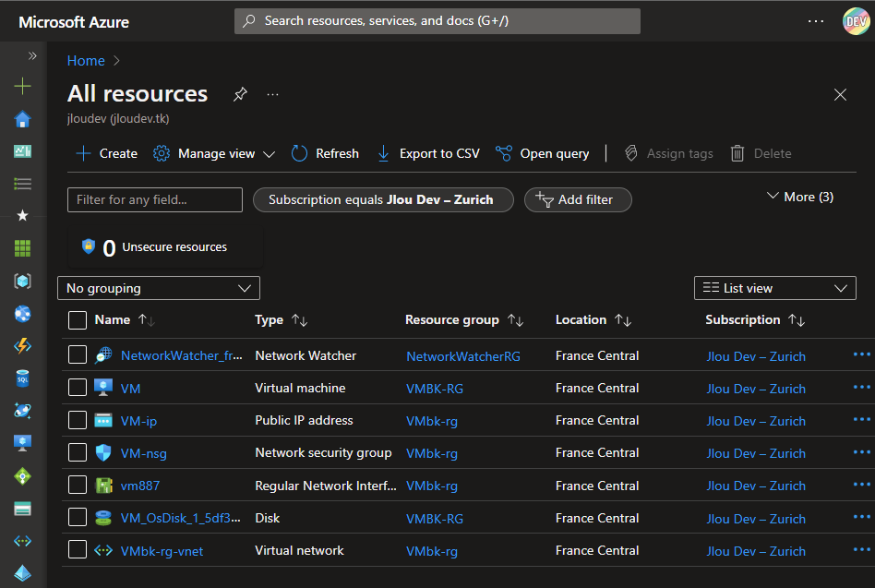Click the Filter for any field input

click(x=154, y=199)
